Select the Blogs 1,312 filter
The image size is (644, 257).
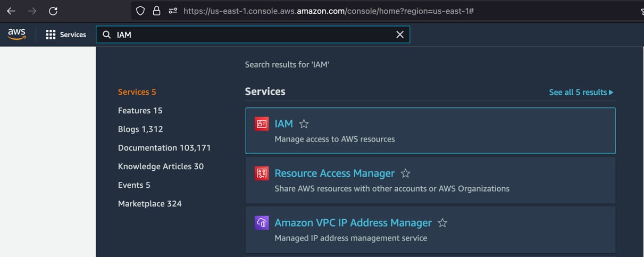tap(140, 129)
